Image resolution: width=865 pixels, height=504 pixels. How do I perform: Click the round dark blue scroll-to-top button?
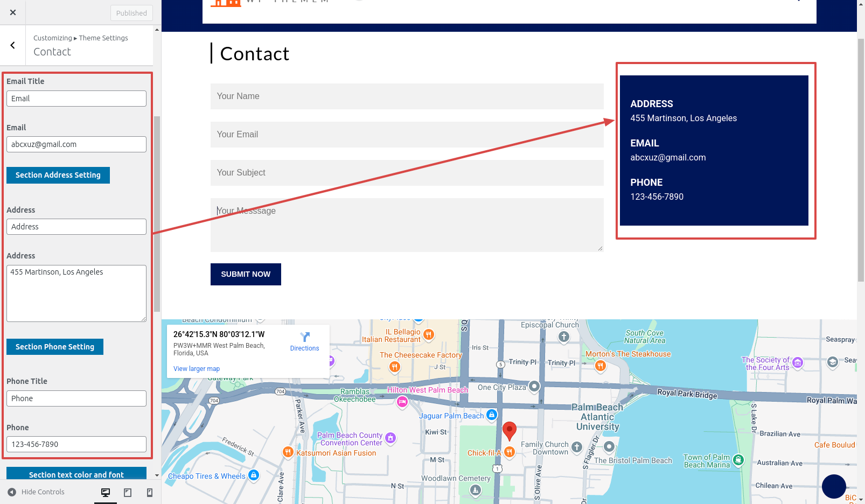(834, 486)
